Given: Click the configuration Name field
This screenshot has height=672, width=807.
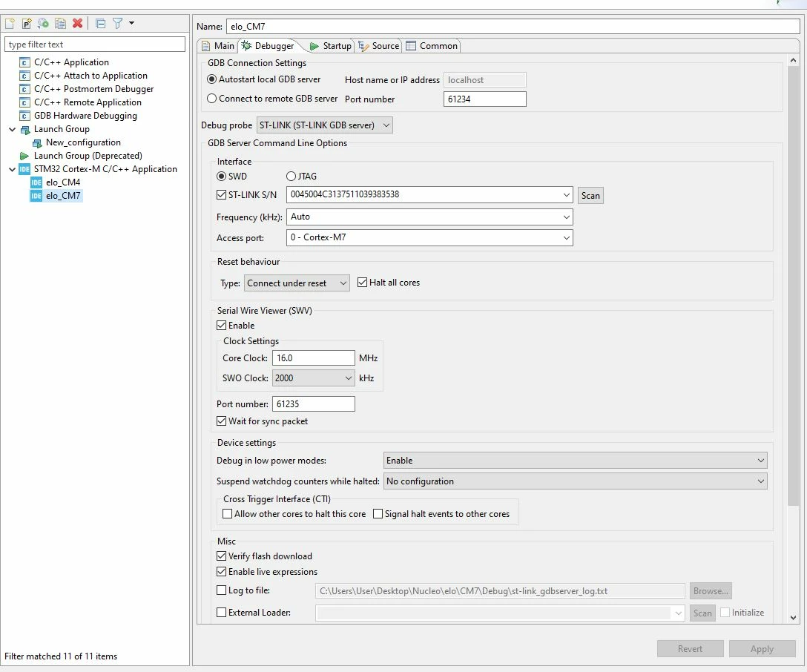Looking at the screenshot, I should tap(513, 26).
